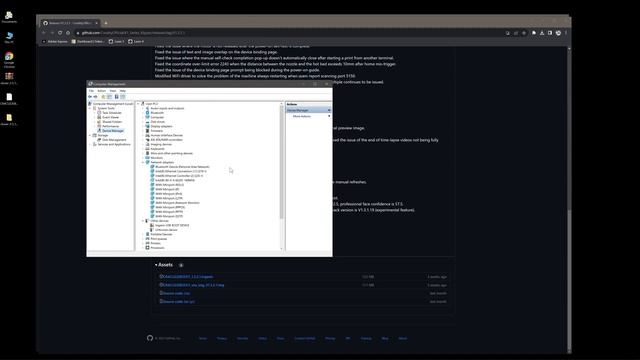Click the Human Interface Devices icon
Image resolution: width=640 pixels, height=360 pixels.
click(148, 135)
